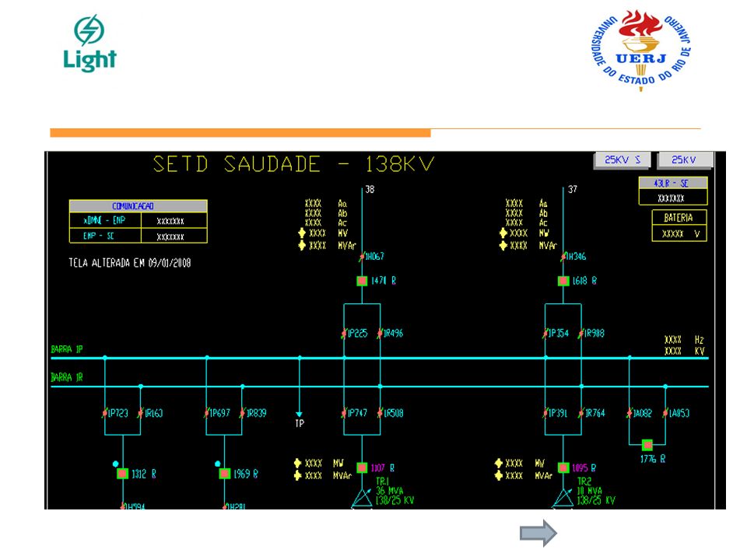Click disconnect switch 1P723
Viewport: 747px width, 560px height.
pyautogui.click(x=105, y=413)
